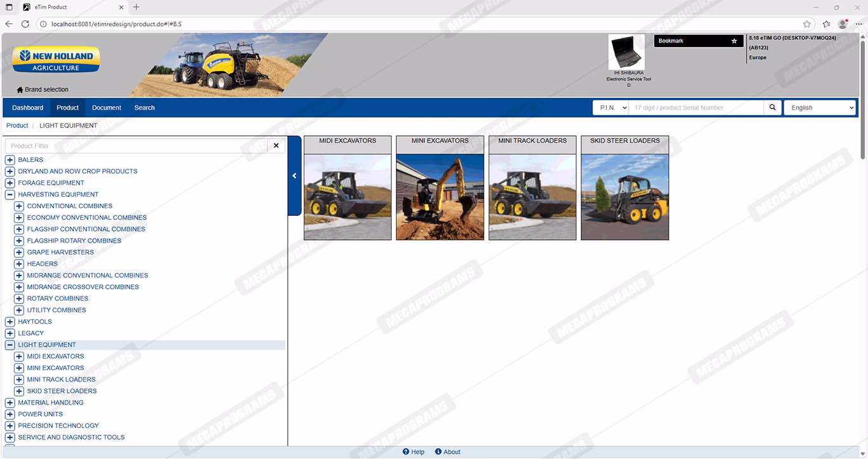Click the IHI Shibaura service tool image
Screen dimensions: 868x459
[626, 53]
